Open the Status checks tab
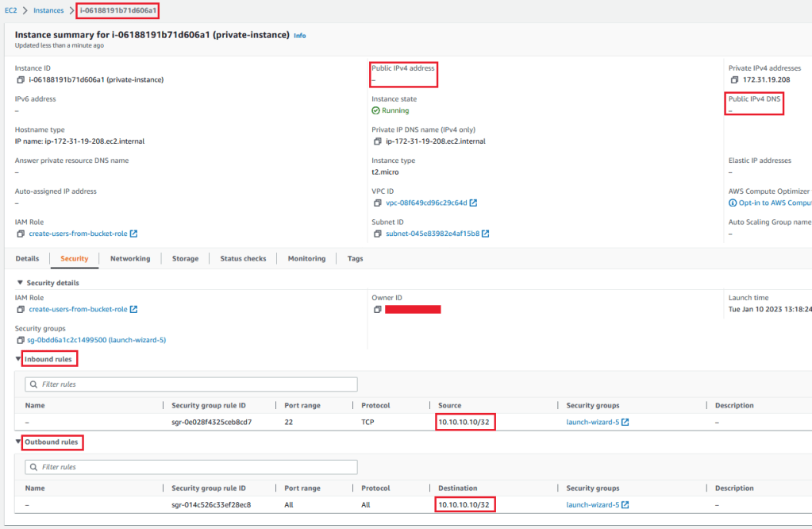This screenshot has height=529, width=812. pyautogui.click(x=243, y=259)
